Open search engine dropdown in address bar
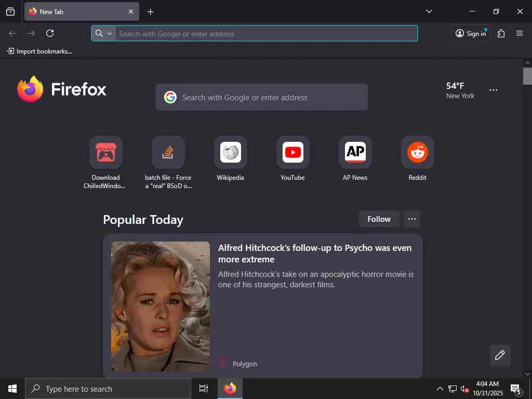Viewport: 532px width, 399px height. (x=103, y=33)
